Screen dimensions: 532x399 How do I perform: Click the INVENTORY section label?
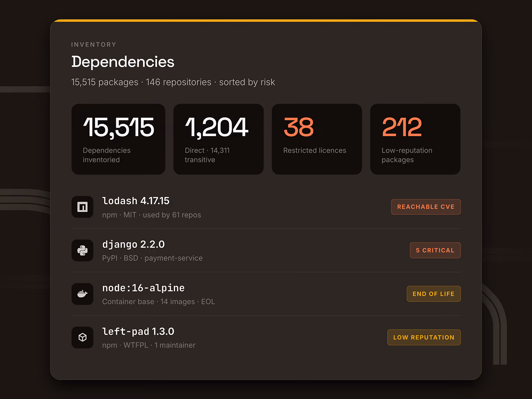pyautogui.click(x=94, y=45)
